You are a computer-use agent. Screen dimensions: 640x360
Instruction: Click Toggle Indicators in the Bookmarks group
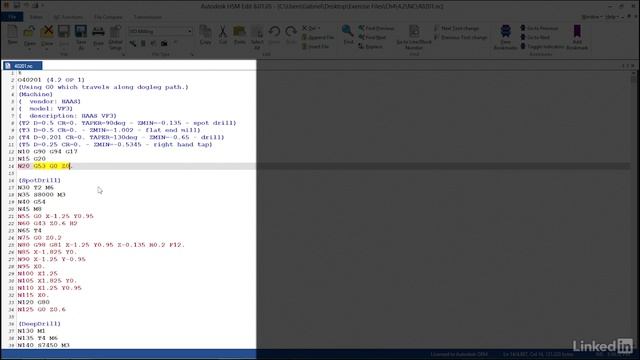click(x=542, y=47)
